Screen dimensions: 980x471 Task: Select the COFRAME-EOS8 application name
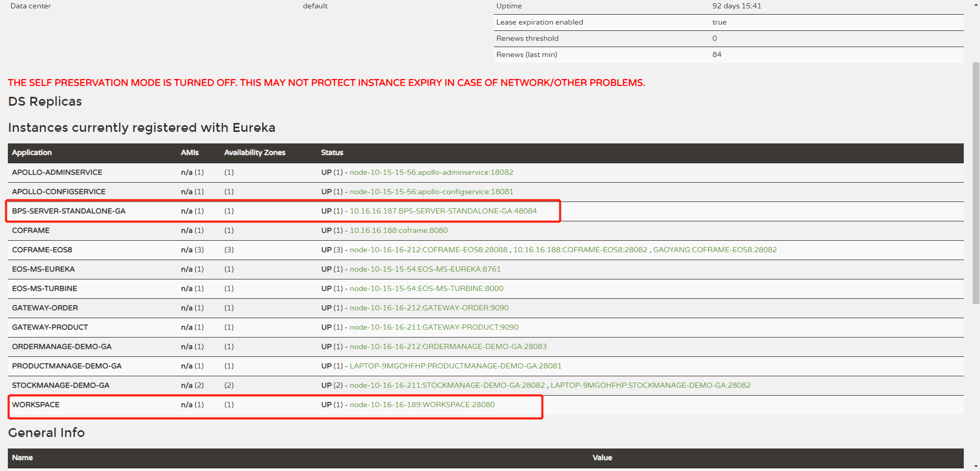click(x=42, y=250)
